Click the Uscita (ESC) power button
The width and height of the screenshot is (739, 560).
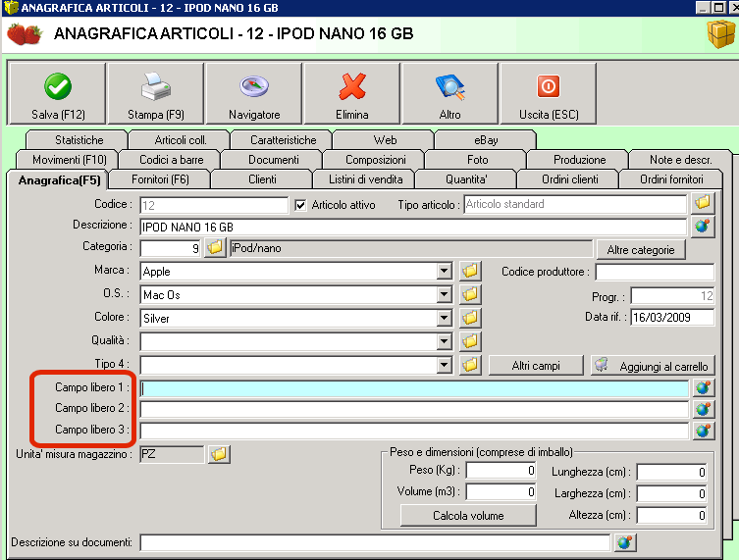coord(549,94)
